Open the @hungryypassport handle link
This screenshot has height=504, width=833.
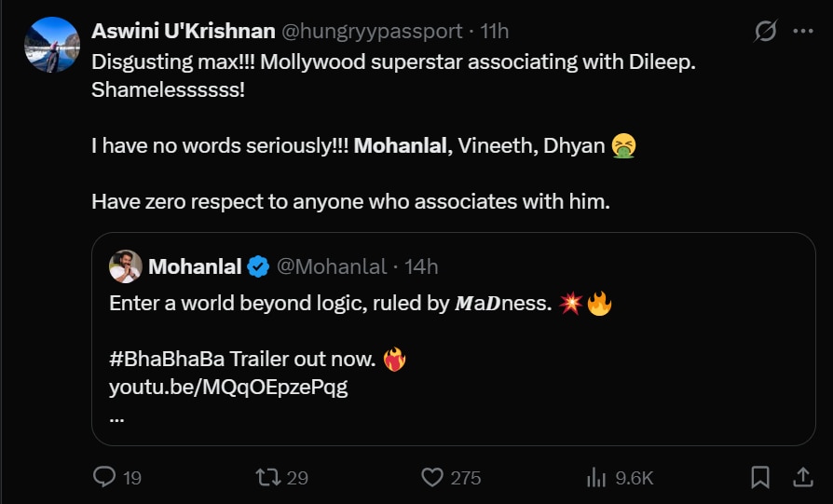tap(372, 32)
